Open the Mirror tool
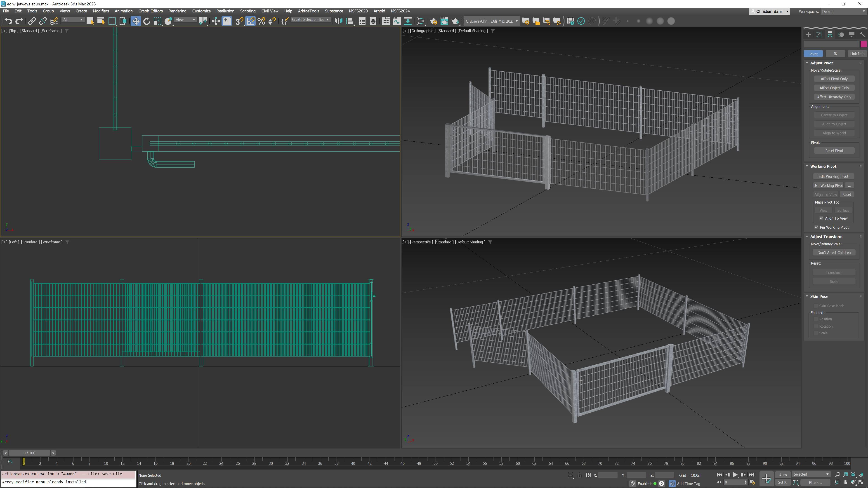This screenshot has width=868, height=488. [x=338, y=21]
